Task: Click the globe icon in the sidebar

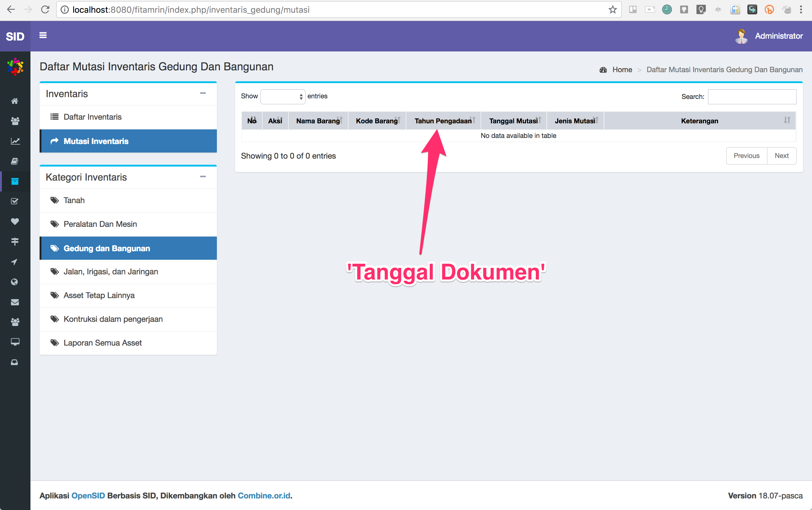Action: (x=15, y=282)
